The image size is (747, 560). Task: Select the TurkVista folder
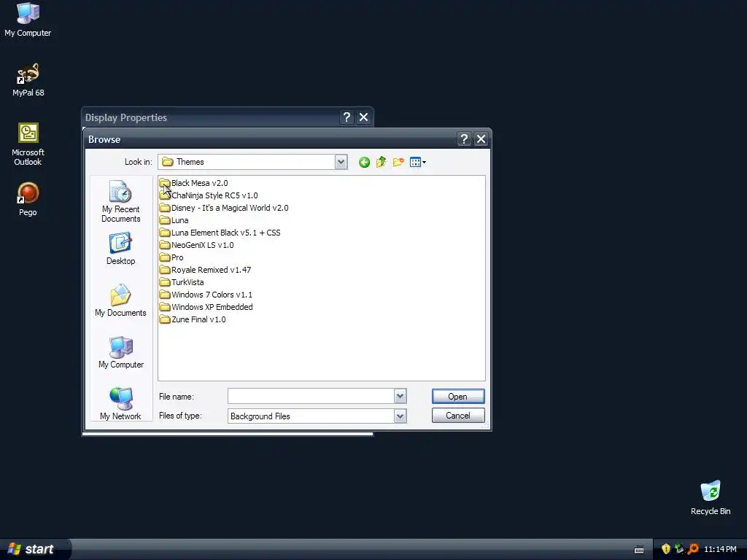[x=182, y=282]
